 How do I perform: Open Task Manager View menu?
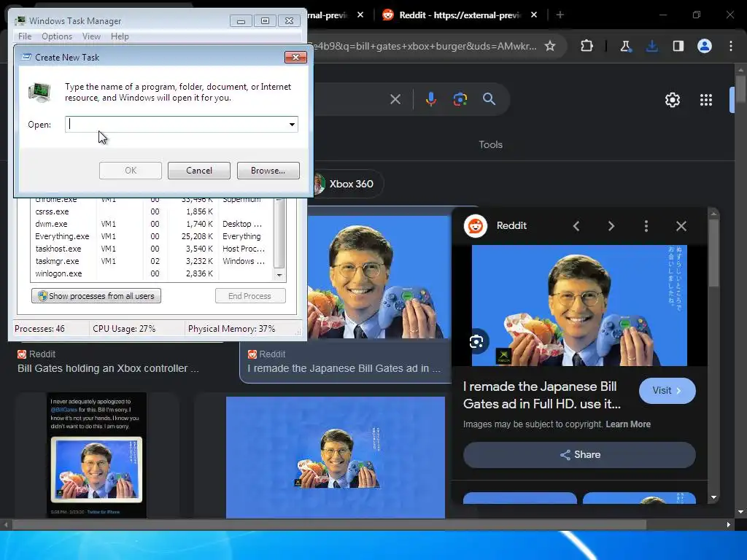[91, 36]
